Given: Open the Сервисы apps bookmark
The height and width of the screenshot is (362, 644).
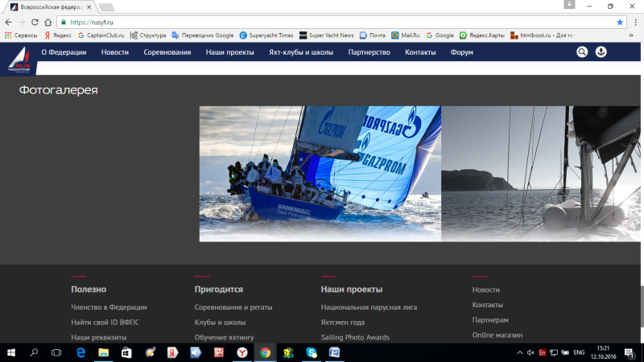Looking at the screenshot, I should (x=21, y=35).
